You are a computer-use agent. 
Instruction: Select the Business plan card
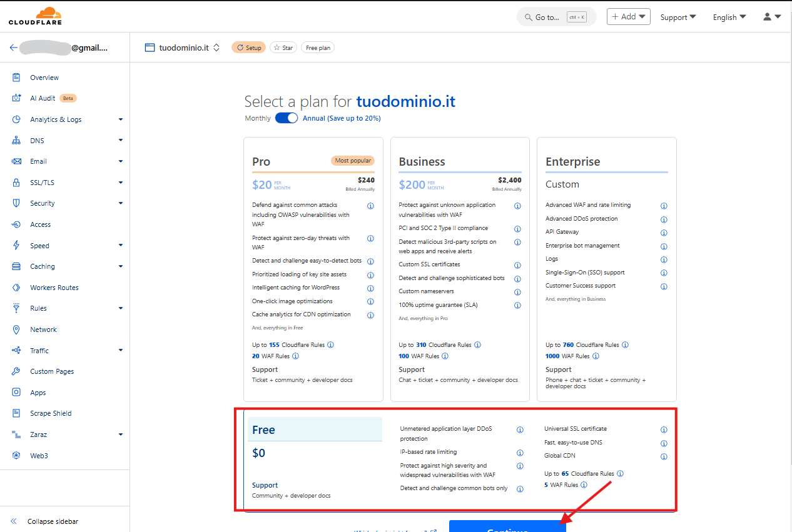click(460, 269)
